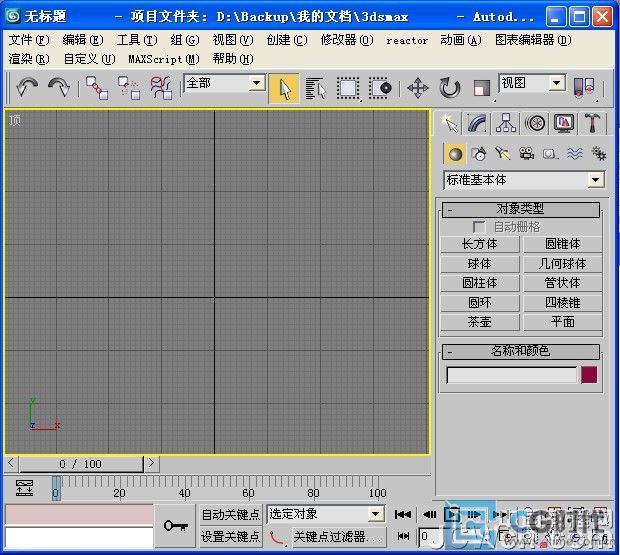Image resolution: width=620 pixels, height=555 pixels.
Task: Activate the Bind to Space Warp tool
Action: (x=161, y=88)
